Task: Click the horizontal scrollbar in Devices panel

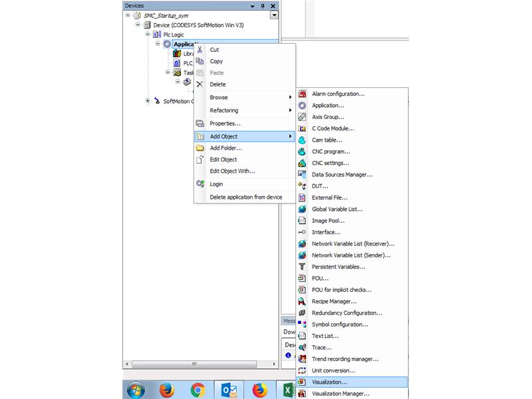Action: point(194,364)
